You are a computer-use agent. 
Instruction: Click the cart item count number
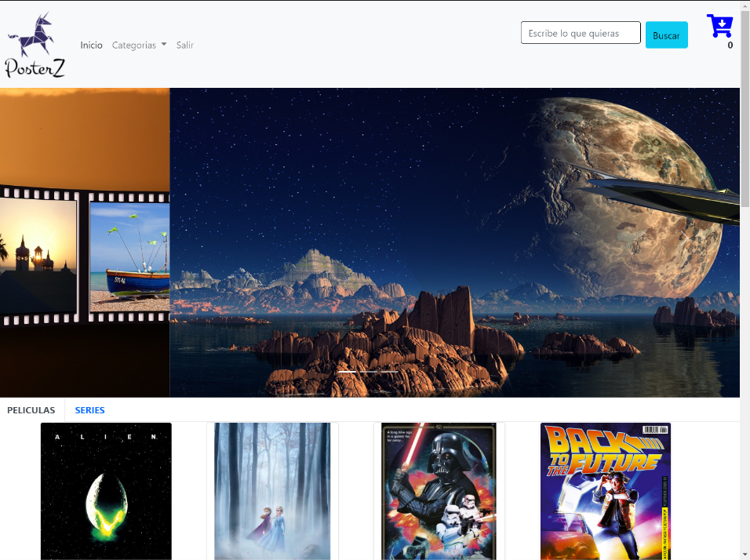tap(730, 45)
